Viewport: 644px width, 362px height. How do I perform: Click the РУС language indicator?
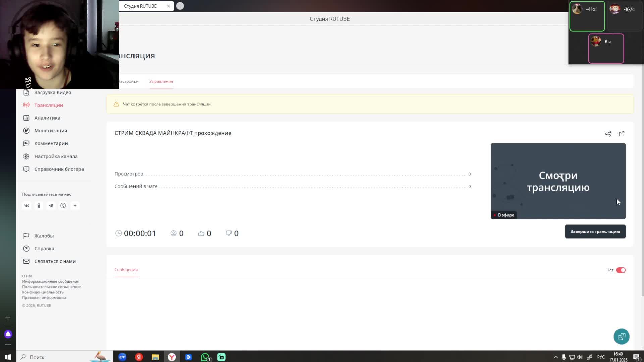(x=601, y=357)
